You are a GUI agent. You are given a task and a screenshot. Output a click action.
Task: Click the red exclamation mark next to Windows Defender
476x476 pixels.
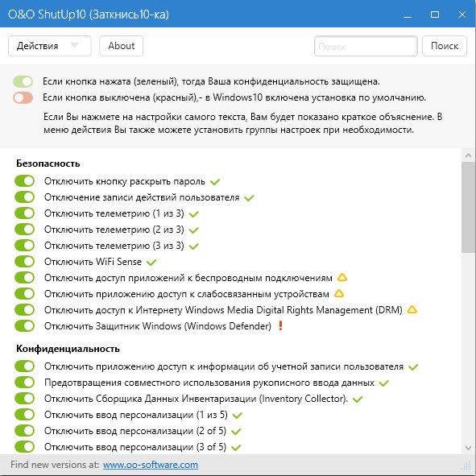(x=281, y=325)
